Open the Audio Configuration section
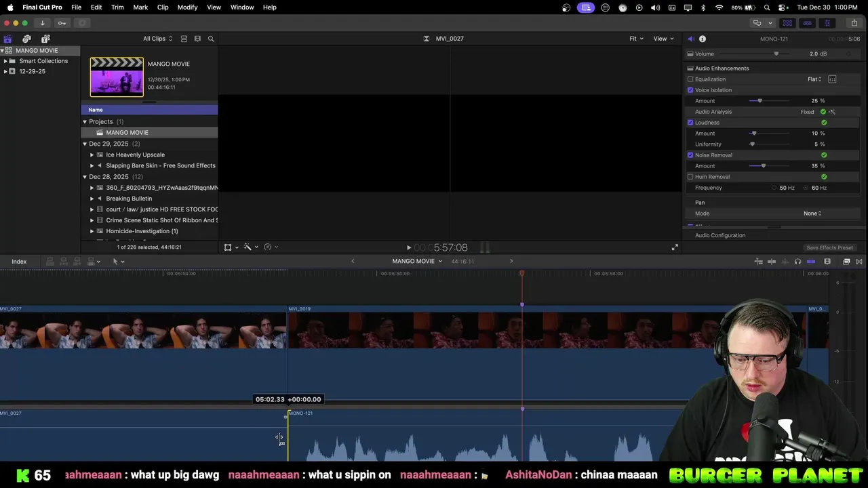The width and height of the screenshot is (868, 488). 720,235
